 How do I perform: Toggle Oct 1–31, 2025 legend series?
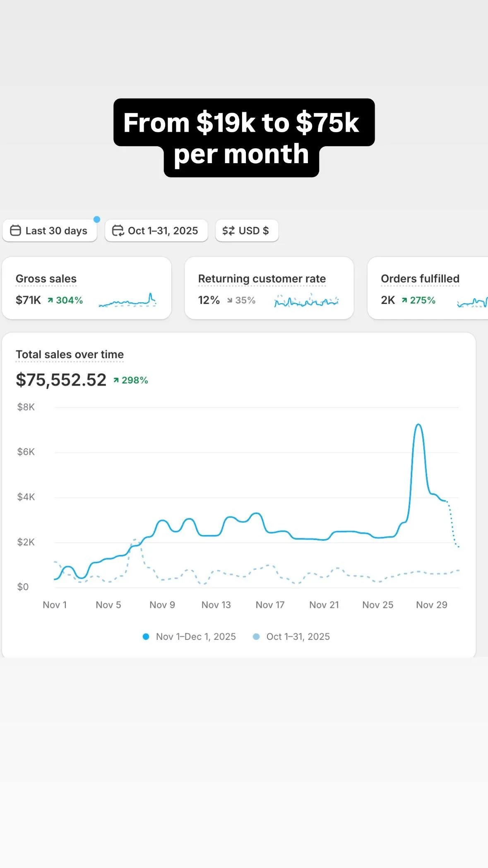[x=291, y=637]
